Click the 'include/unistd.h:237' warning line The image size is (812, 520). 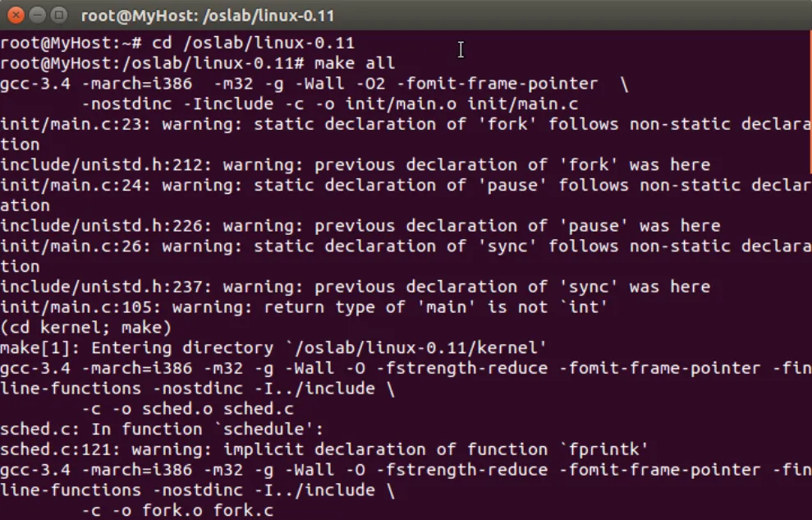356,287
